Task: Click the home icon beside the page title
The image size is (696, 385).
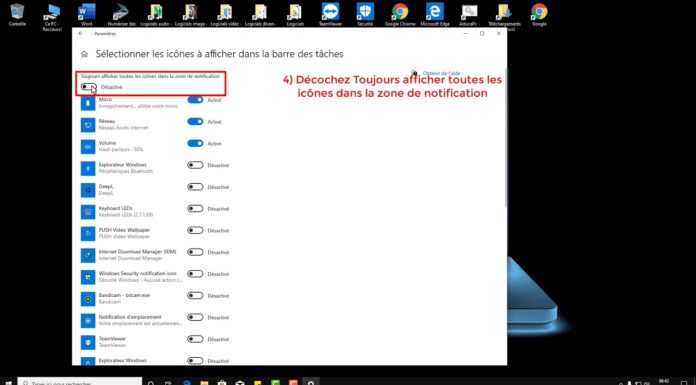Action: pos(84,54)
